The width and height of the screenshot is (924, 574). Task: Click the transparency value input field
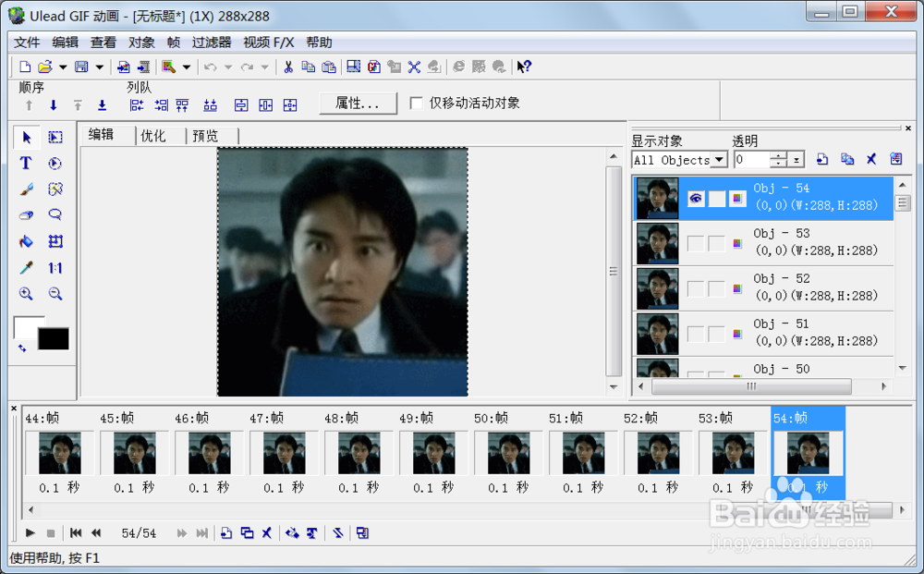coord(750,160)
